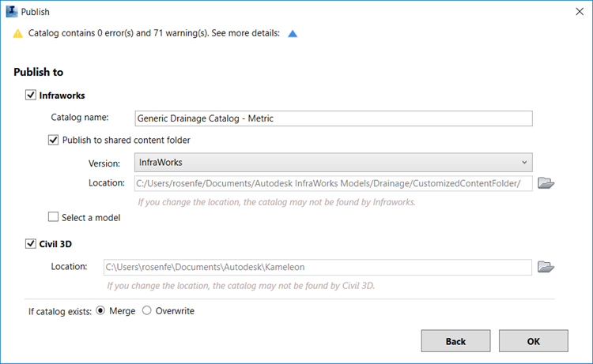Click the Infraworks Location path field
Screen dimensions: 593x364
point(333,183)
